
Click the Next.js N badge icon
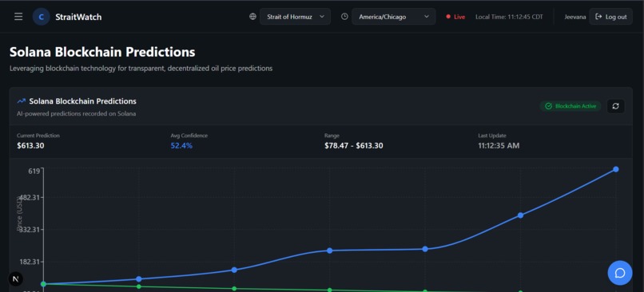(16, 279)
